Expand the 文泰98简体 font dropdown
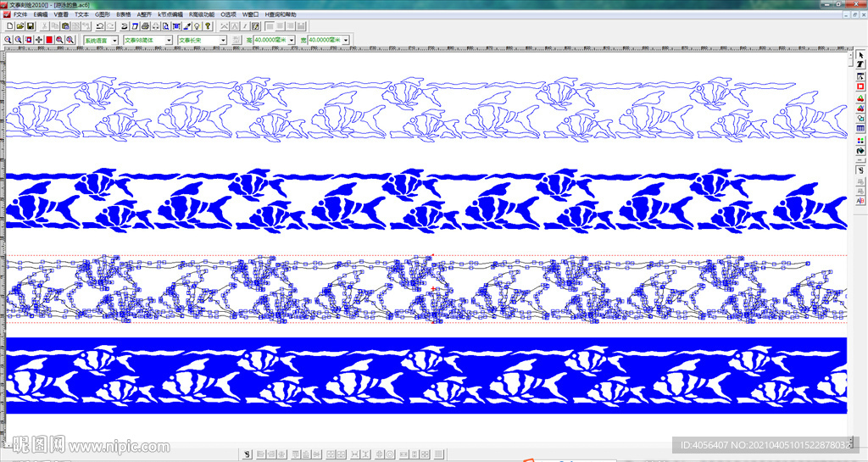The height and width of the screenshot is (462, 868). [x=169, y=40]
